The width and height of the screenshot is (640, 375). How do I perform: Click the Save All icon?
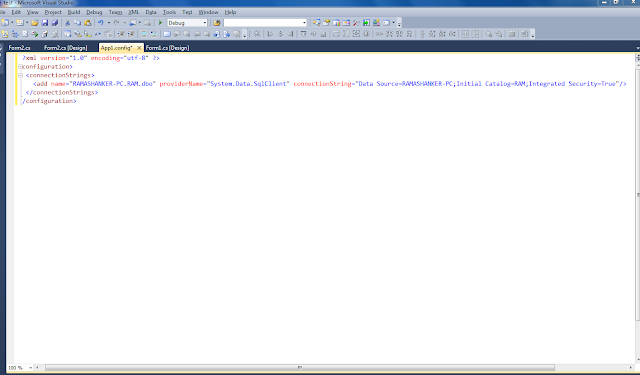(55, 23)
